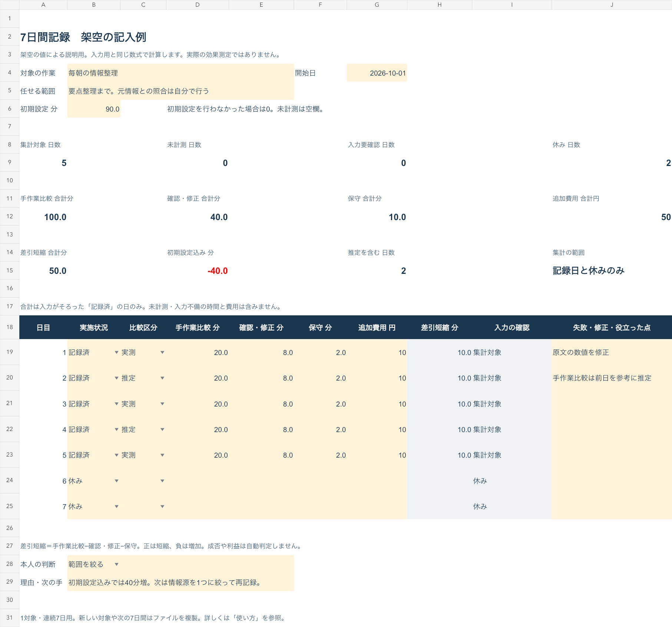Viewport: 672px width, 627px height.
Task: Select the note cell 原文の数値を修正
Action: [612, 352]
